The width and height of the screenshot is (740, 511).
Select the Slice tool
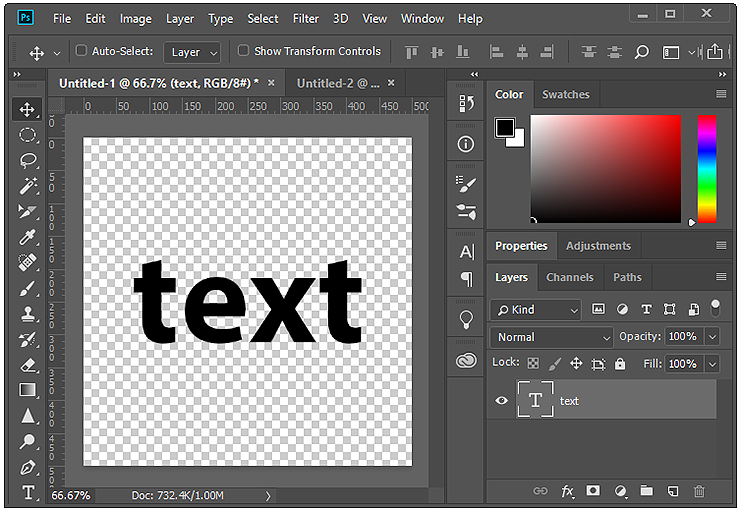point(27,211)
